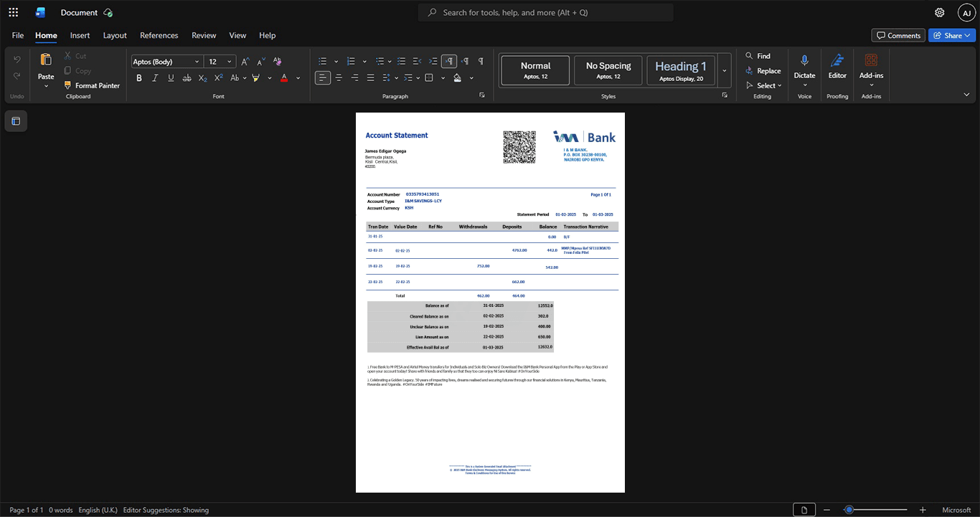Open the Editor proofing pane

point(837,66)
